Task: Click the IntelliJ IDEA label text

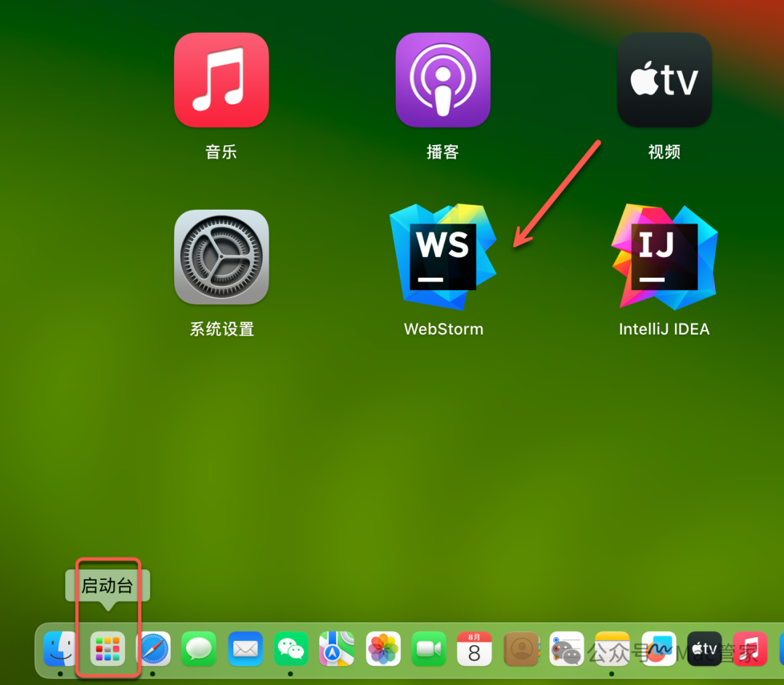Action: tap(664, 329)
